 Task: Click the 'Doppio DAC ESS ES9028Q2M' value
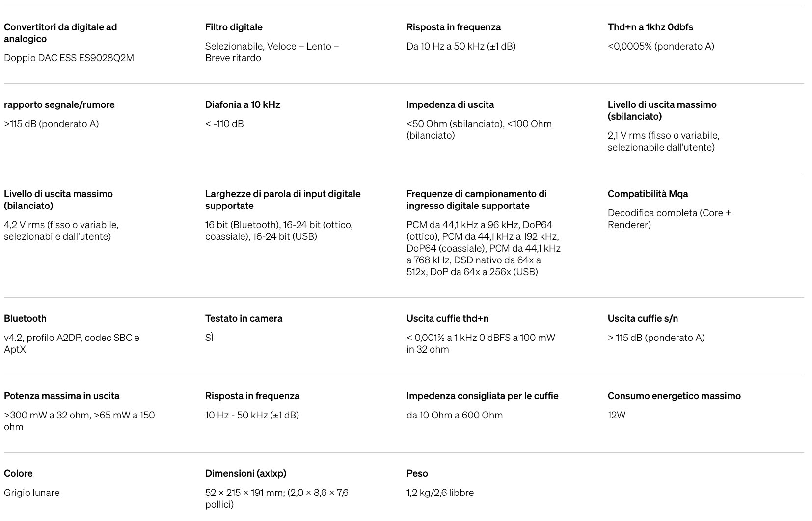click(x=69, y=58)
